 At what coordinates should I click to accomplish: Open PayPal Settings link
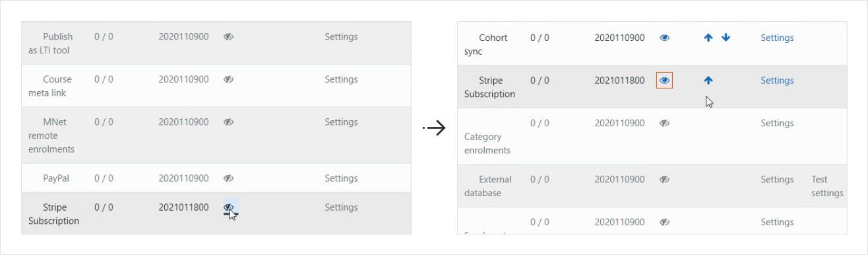tap(341, 178)
